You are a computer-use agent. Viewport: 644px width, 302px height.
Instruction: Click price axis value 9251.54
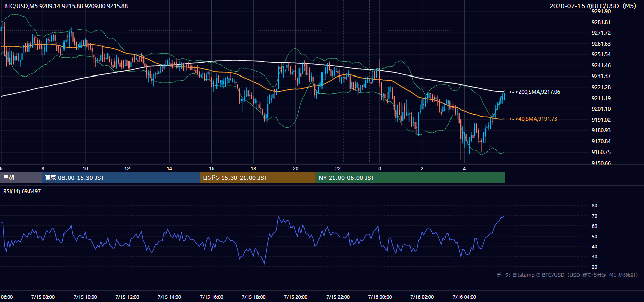coord(601,54)
